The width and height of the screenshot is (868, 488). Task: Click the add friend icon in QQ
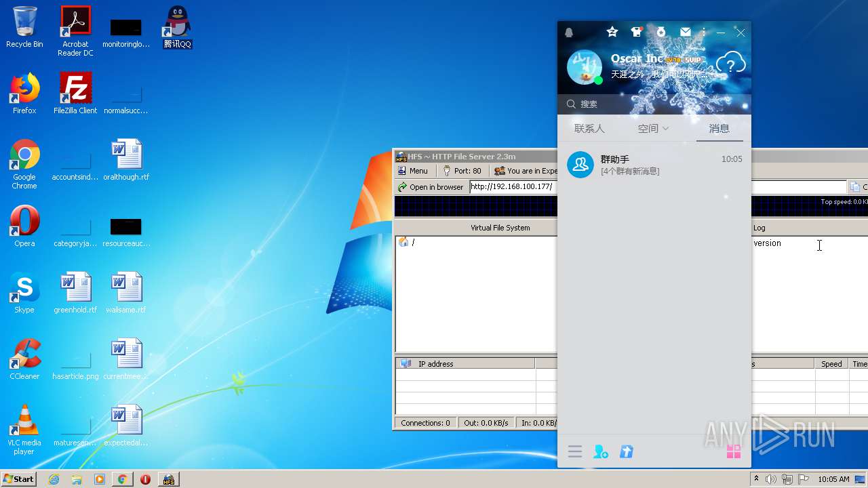(x=601, y=451)
